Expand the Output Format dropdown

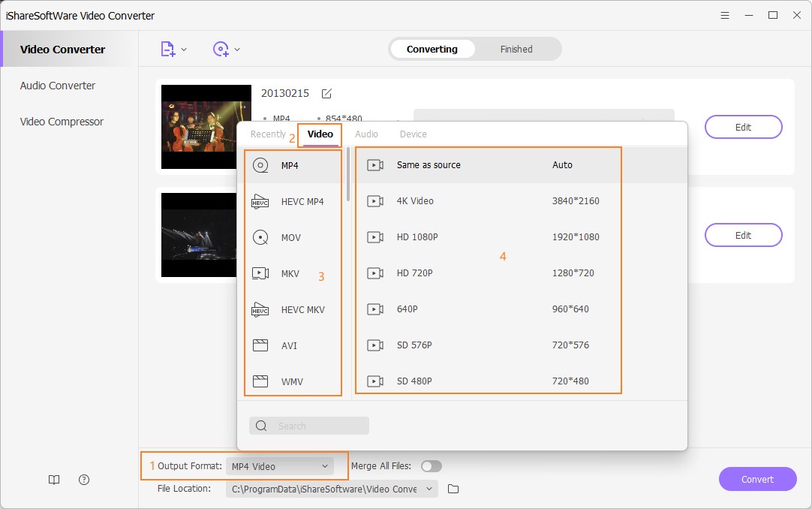279,466
